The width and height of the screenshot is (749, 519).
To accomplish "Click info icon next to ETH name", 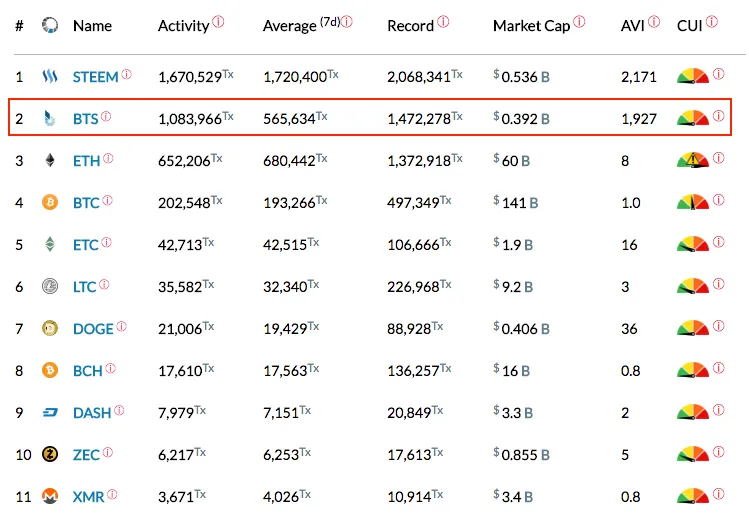I will [108, 158].
